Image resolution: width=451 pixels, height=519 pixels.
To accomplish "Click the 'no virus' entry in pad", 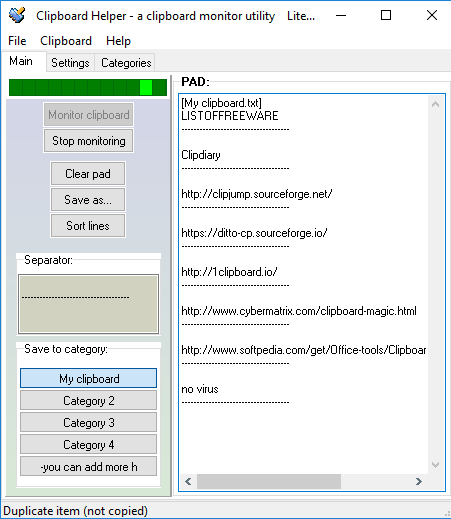I will point(200,389).
